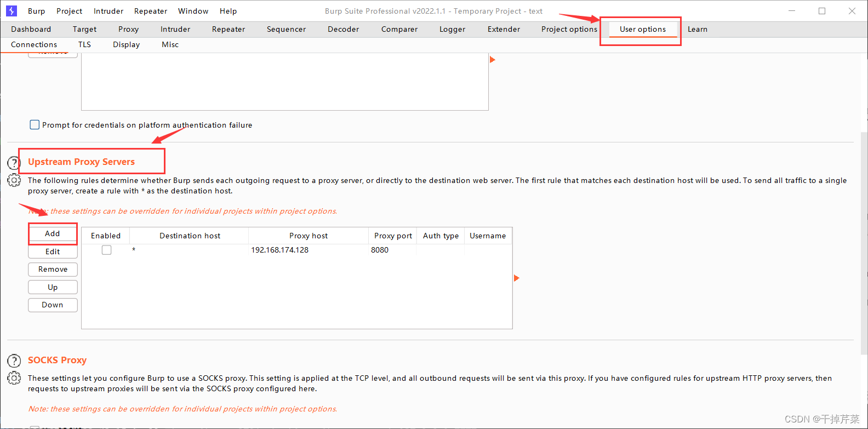Switch to the Sequencer tab
Viewport: 868px width, 429px height.
click(287, 29)
